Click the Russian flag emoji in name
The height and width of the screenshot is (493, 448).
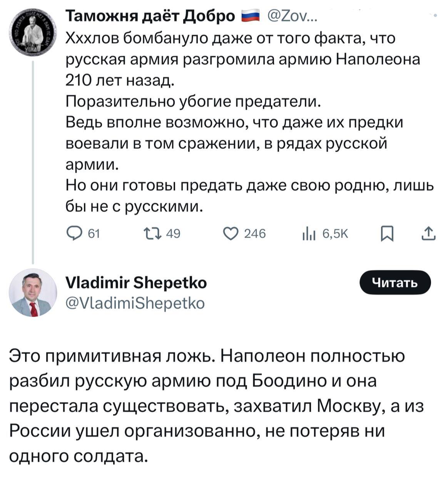pyautogui.click(x=250, y=17)
